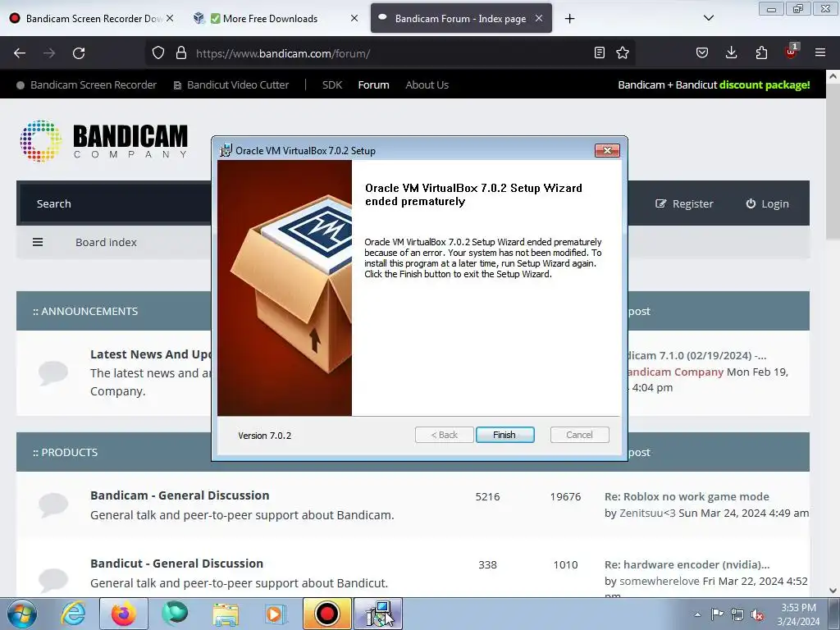This screenshot has height=630, width=840.
Task: Open the Windows Start menu
Action: click(22, 614)
